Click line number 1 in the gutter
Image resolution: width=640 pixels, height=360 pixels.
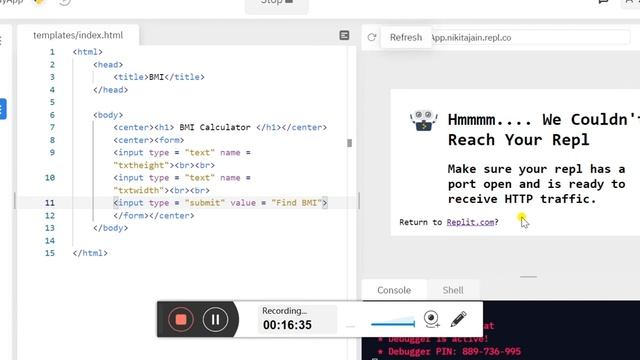coord(52,52)
